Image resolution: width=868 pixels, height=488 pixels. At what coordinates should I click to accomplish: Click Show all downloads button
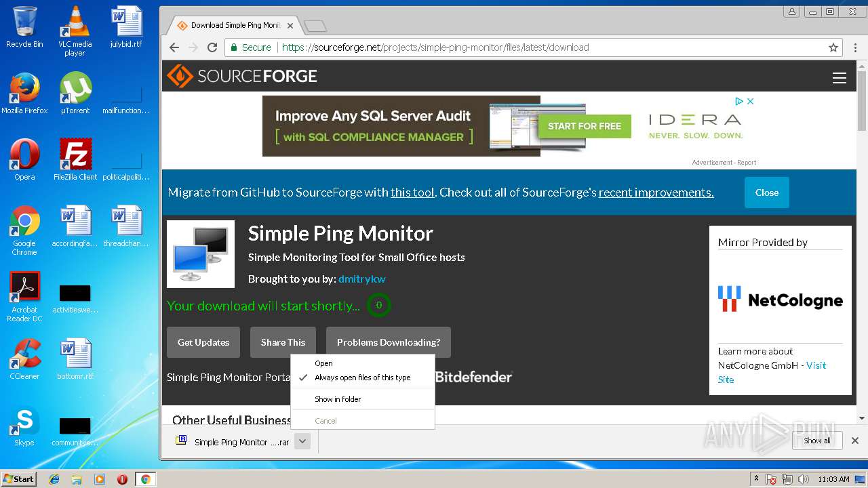817,441
